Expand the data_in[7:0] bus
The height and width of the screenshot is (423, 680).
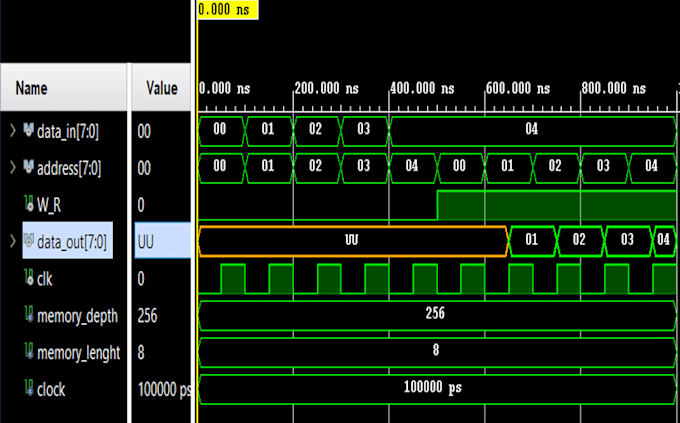tap(13, 131)
